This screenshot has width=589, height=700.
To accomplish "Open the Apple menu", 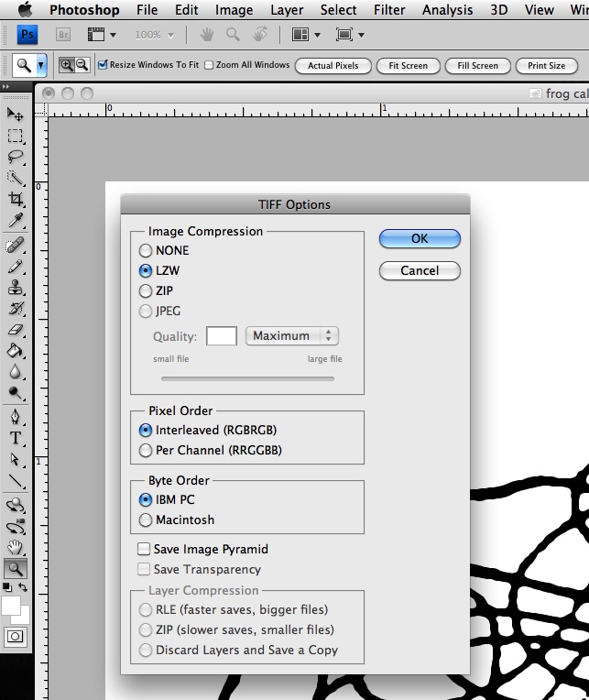I will (25, 9).
